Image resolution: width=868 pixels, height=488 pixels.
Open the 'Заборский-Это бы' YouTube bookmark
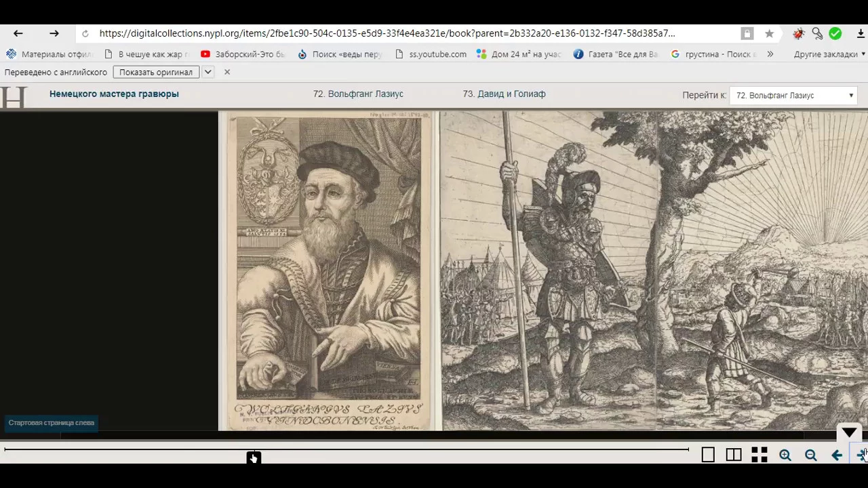(x=243, y=54)
